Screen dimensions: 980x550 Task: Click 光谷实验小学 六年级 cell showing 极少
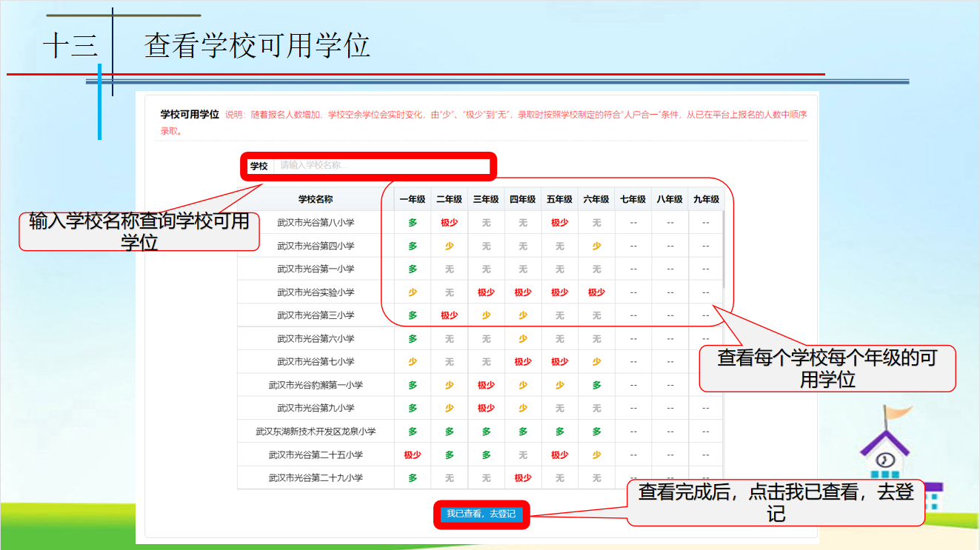pos(596,292)
